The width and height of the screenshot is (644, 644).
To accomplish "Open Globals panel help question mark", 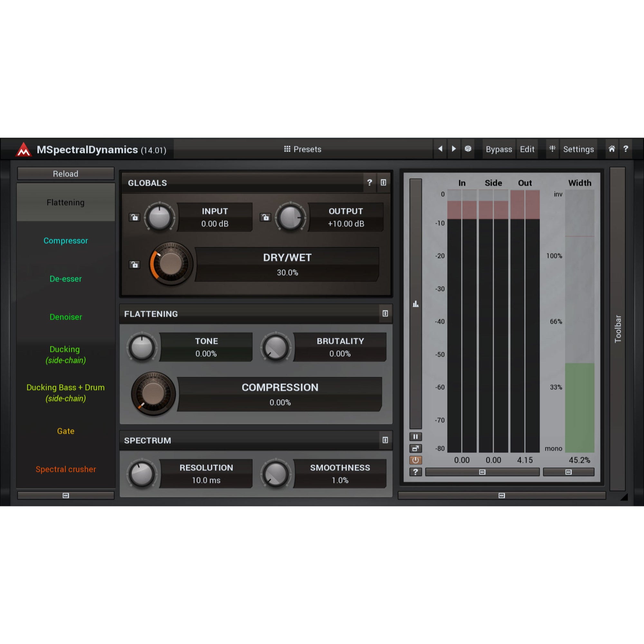I will click(369, 182).
